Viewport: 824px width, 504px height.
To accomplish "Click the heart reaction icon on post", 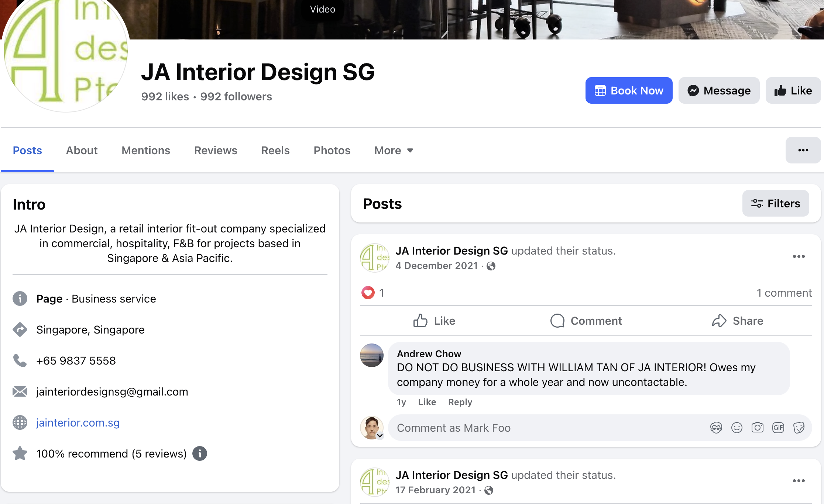I will click(x=368, y=293).
